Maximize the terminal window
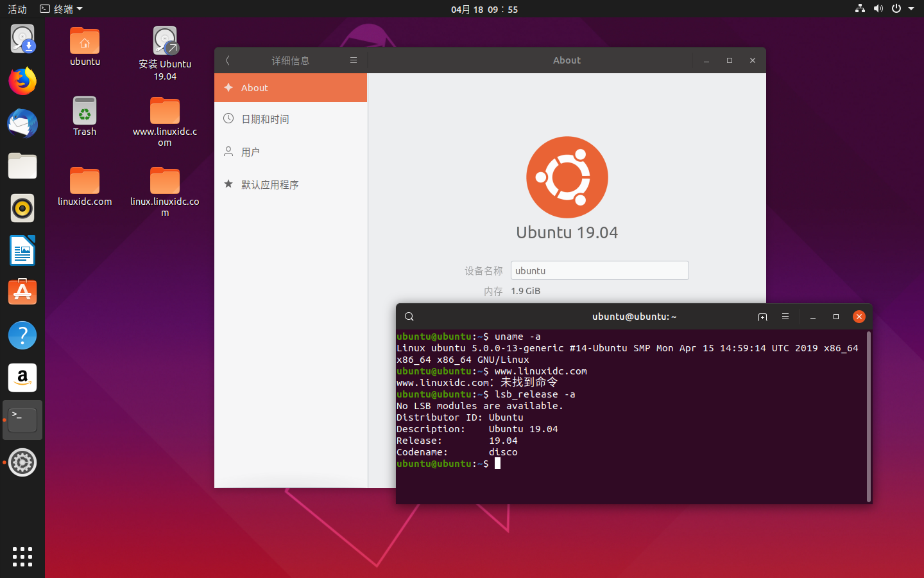 pos(836,317)
